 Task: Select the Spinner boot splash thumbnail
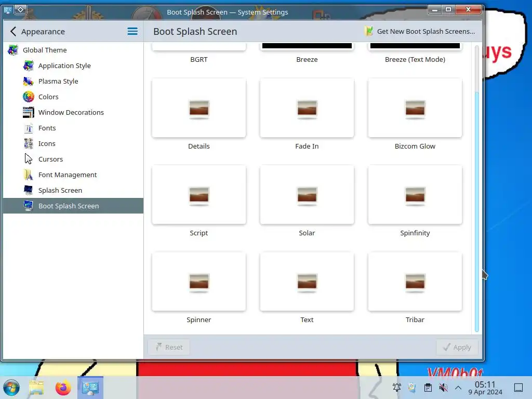click(199, 282)
